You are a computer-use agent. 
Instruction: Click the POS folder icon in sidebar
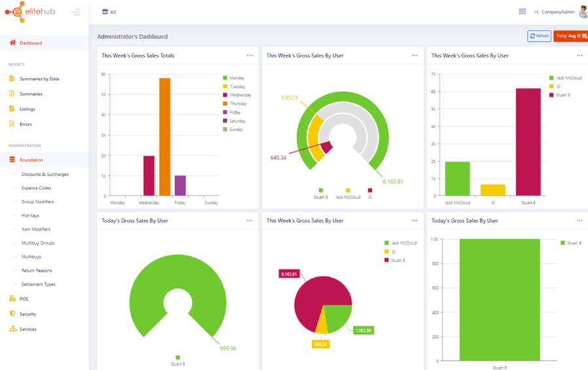tap(12, 299)
